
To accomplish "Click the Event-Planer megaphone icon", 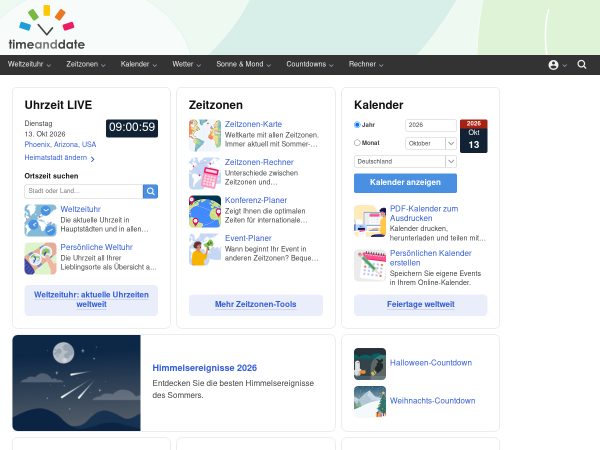I will pos(205,249).
